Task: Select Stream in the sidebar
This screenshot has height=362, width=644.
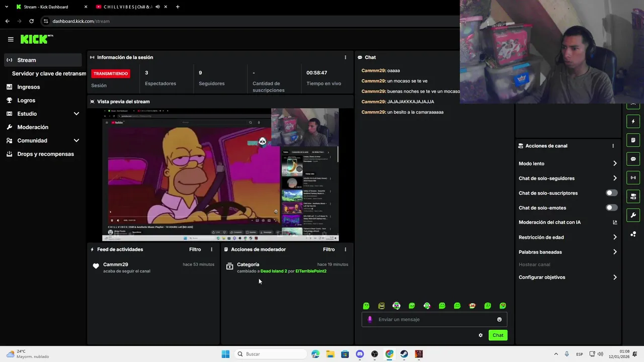Action: 43,60
